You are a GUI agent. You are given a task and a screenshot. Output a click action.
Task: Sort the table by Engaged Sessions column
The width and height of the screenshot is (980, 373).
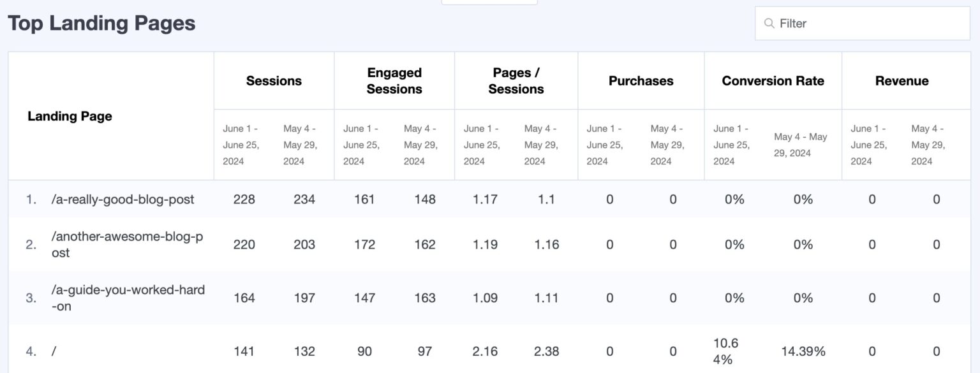point(394,80)
